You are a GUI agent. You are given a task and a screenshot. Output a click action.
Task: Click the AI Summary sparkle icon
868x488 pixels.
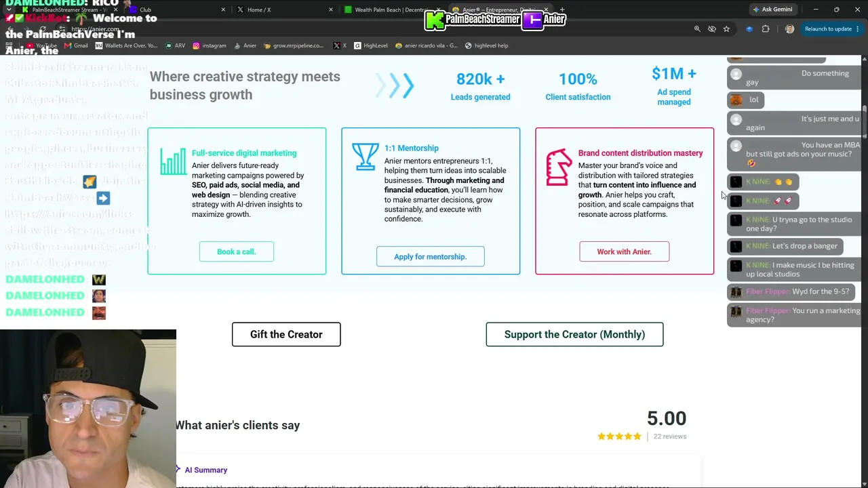(x=178, y=469)
